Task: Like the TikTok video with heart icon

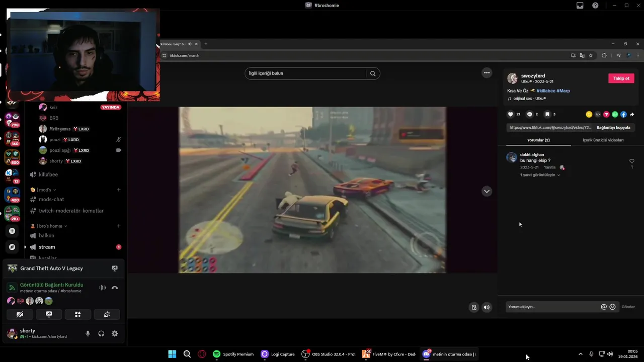Action: (x=511, y=114)
